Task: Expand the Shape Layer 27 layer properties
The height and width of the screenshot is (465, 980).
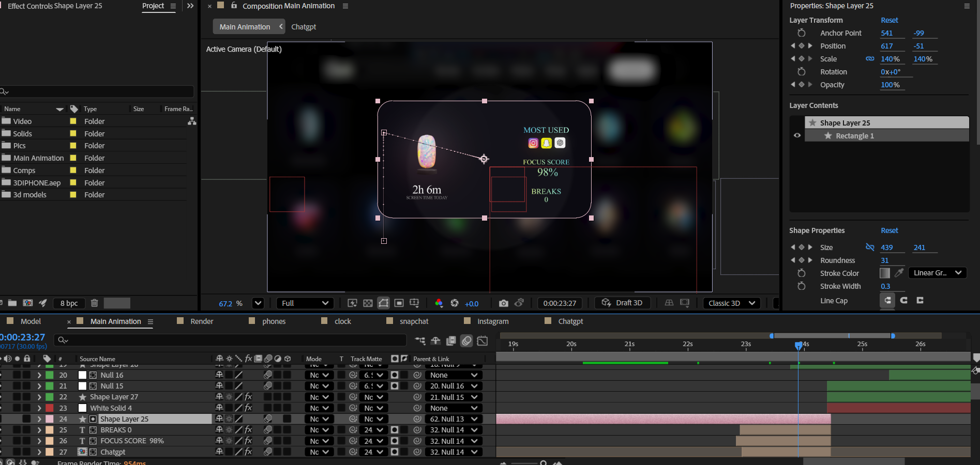Action: click(39, 397)
